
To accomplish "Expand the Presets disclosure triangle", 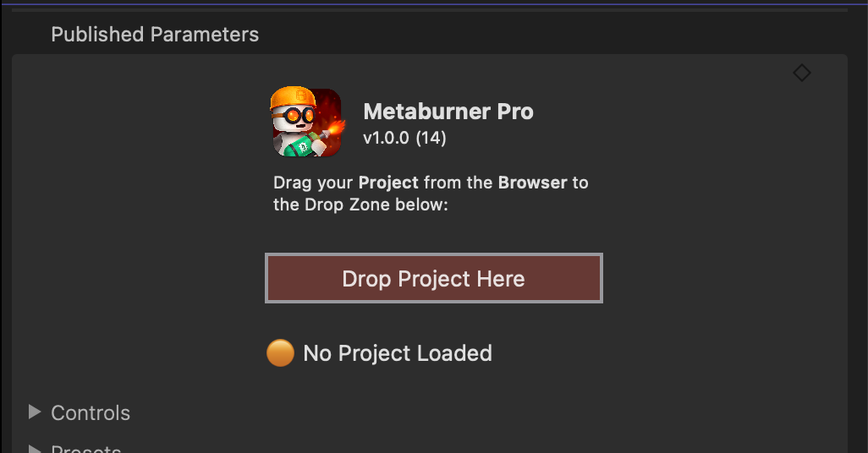I will (x=35, y=449).
